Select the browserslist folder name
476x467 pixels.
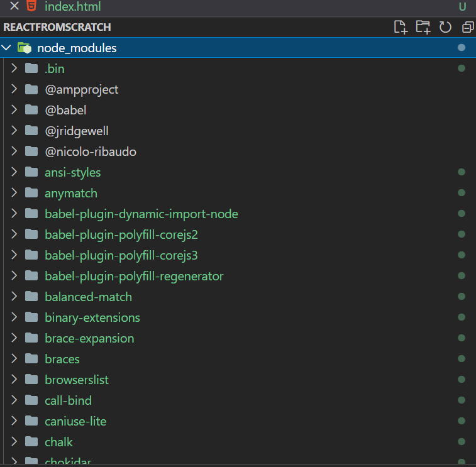point(77,380)
